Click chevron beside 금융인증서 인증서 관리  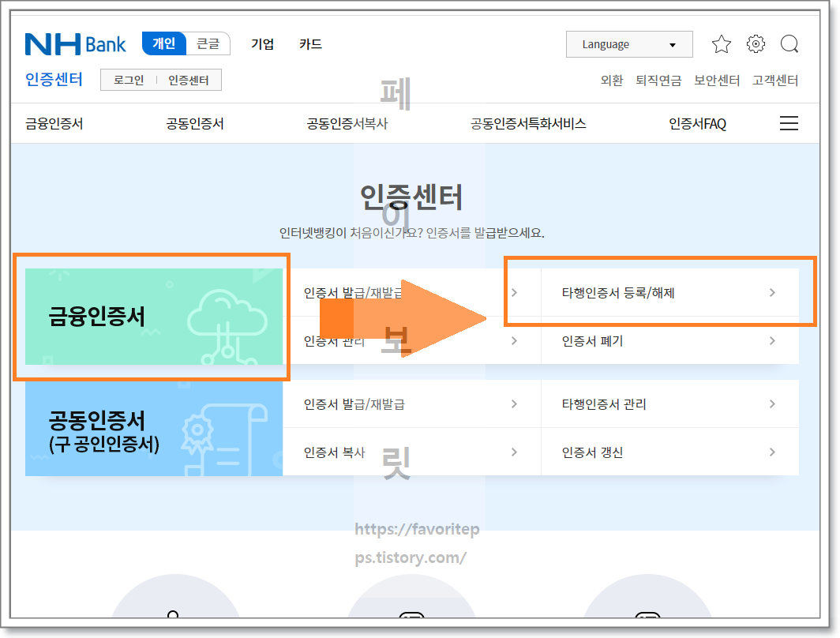point(514,340)
